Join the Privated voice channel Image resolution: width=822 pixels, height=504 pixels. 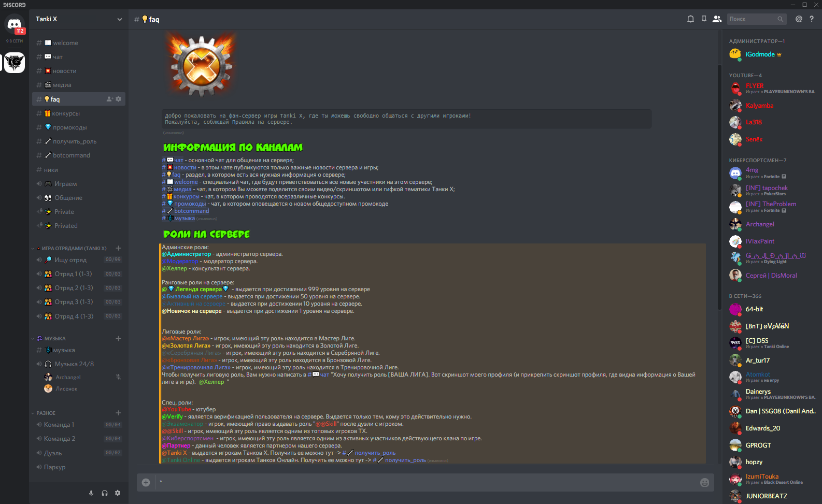pos(79,226)
